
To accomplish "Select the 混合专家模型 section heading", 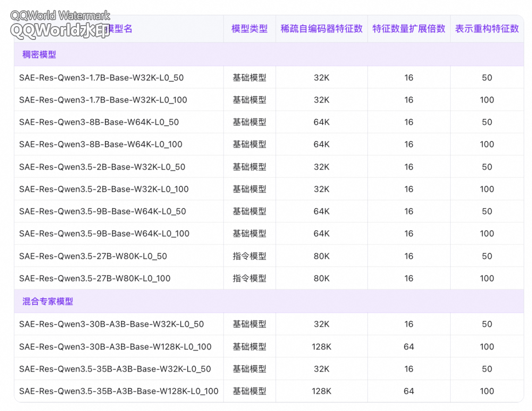I will tap(47, 302).
